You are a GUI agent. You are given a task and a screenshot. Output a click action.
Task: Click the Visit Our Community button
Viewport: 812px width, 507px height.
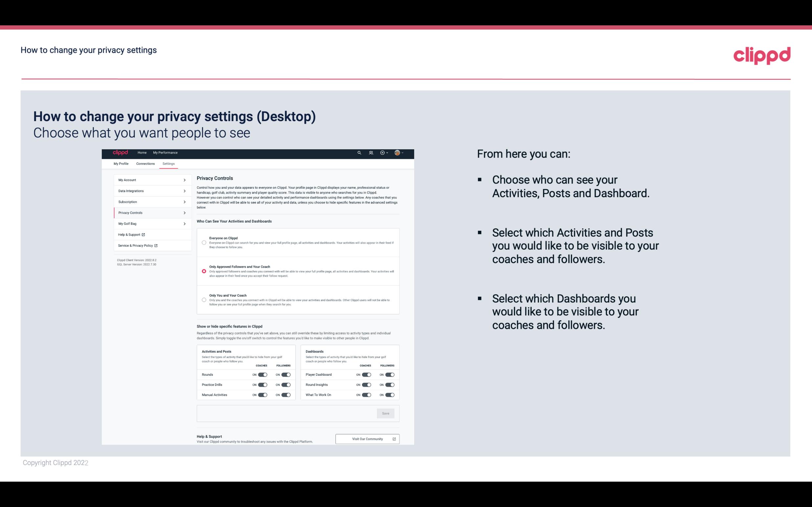(367, 439)
